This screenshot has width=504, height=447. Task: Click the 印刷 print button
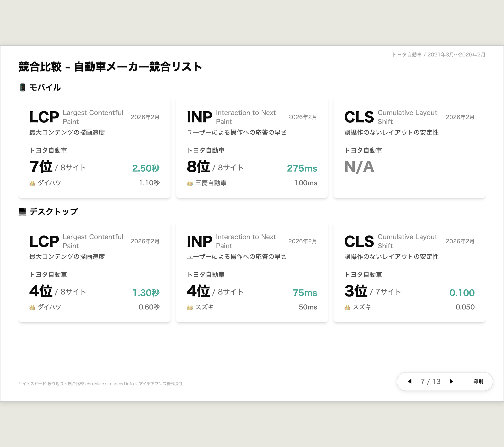478,382
